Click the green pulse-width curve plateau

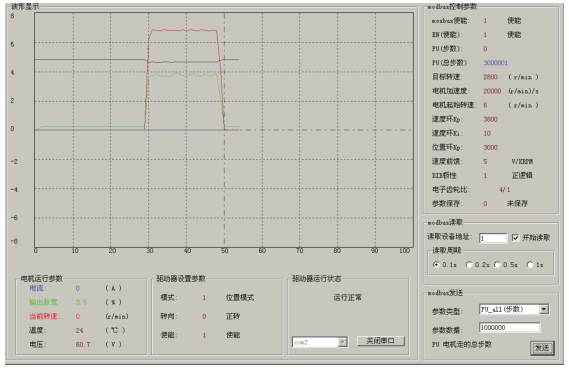point(183,75)
